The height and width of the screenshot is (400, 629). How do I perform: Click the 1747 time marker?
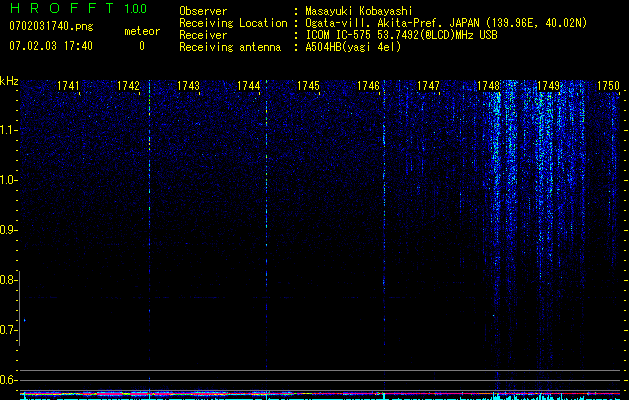pyautogui.click(x=428, y=86)
